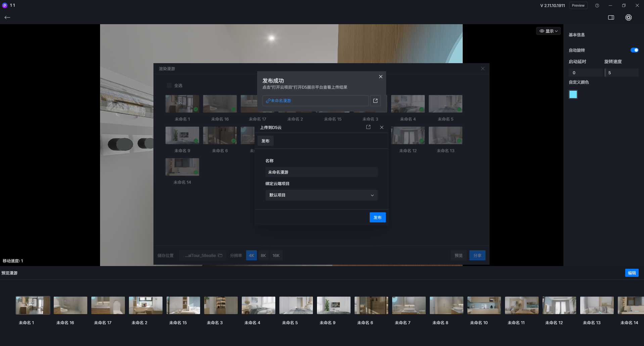This screenshot has width=644, height=346.
Task: Click the 移动速度: 1 status text
Action: [x=13, y=261]
